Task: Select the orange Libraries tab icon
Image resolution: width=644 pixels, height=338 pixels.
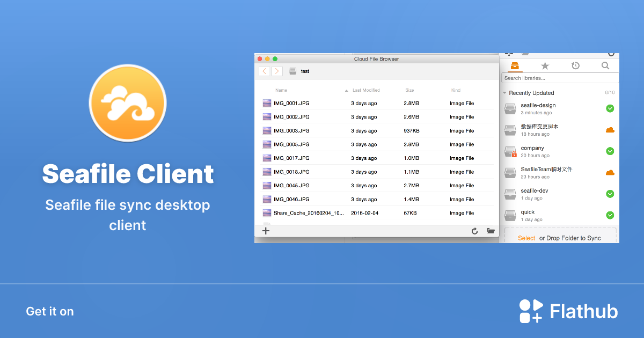Action: [514, 65]
